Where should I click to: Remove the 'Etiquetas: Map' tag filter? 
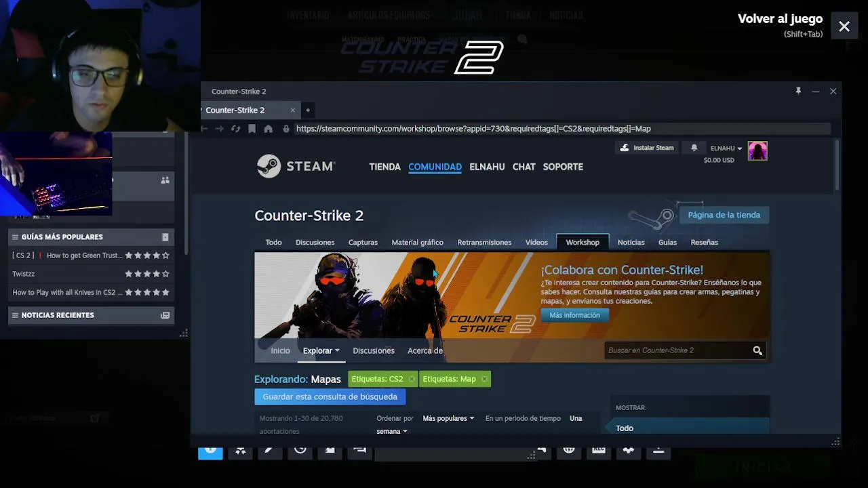[x=484, y=379]
